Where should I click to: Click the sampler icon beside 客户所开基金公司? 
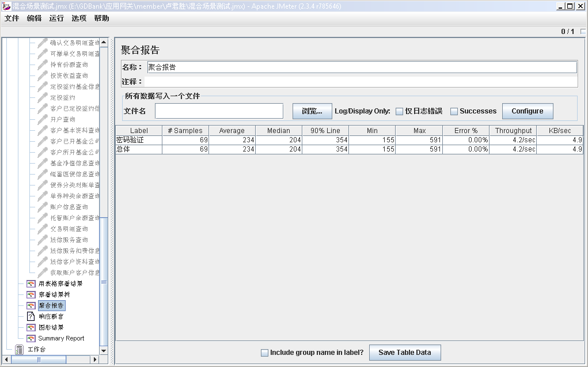(43, 152)
